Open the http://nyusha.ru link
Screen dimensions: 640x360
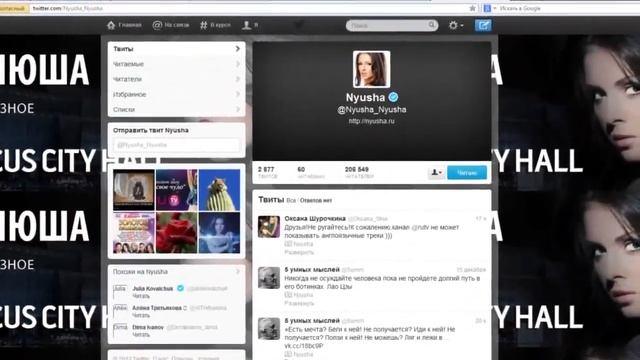click(x=371, y=121)
